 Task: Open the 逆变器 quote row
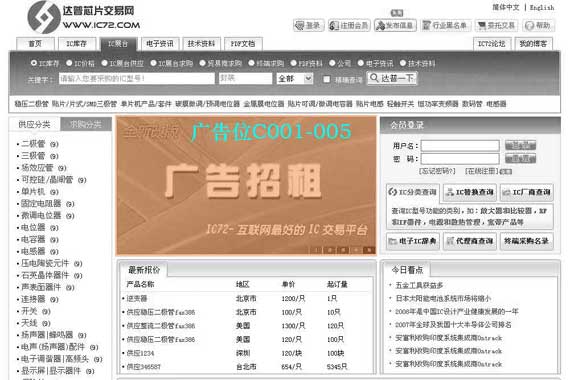click(x=137, y=299)
